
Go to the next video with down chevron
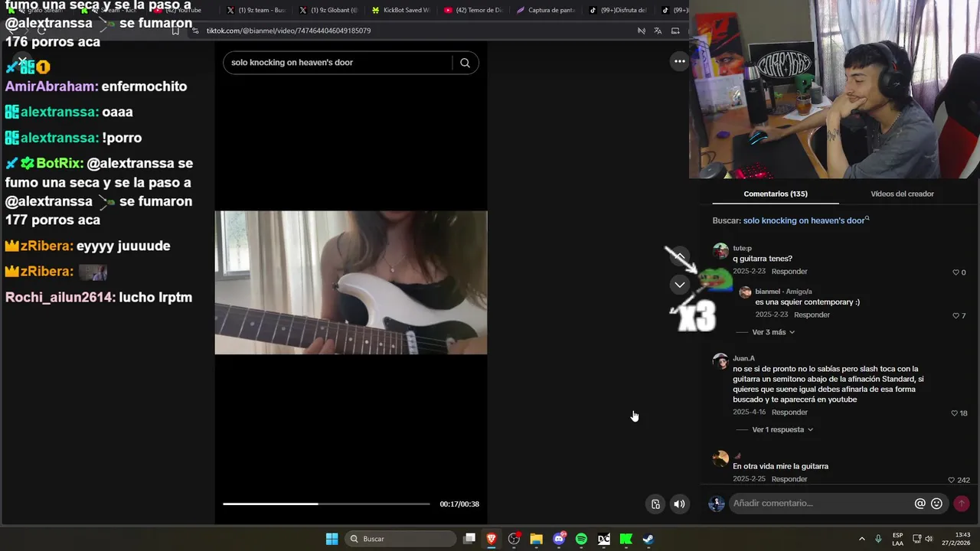point(679,285)
